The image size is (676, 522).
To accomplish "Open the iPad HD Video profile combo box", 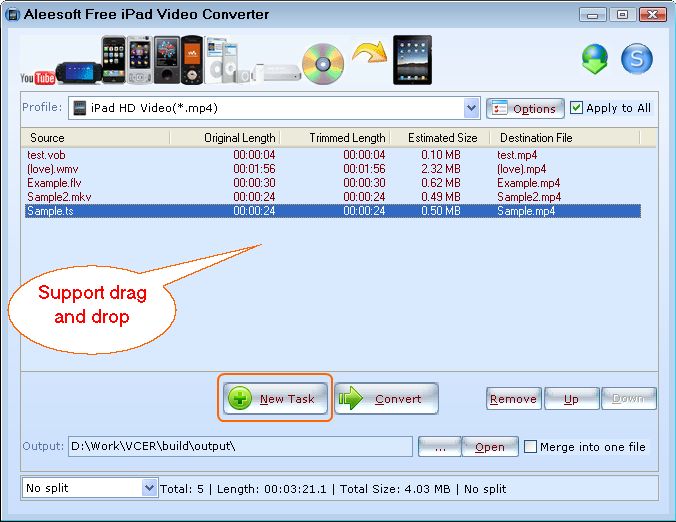I will point(274,108).
